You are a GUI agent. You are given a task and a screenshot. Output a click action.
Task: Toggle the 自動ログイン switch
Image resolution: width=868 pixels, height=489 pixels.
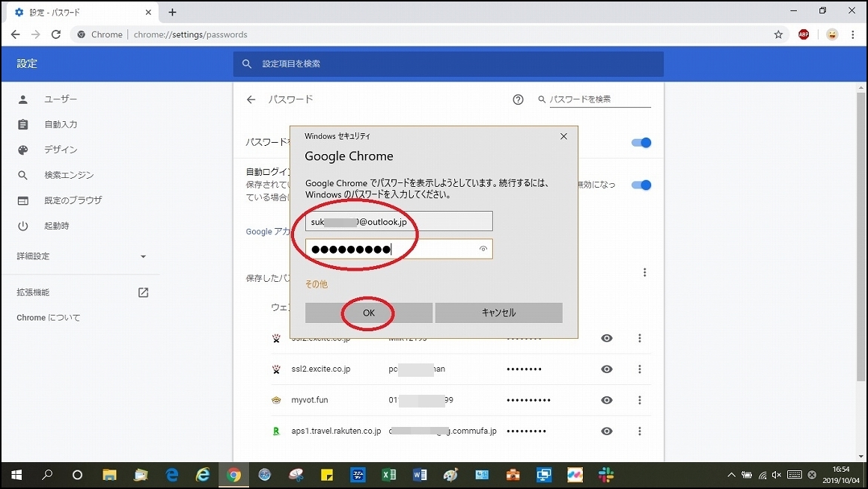(x=641, y=185)
